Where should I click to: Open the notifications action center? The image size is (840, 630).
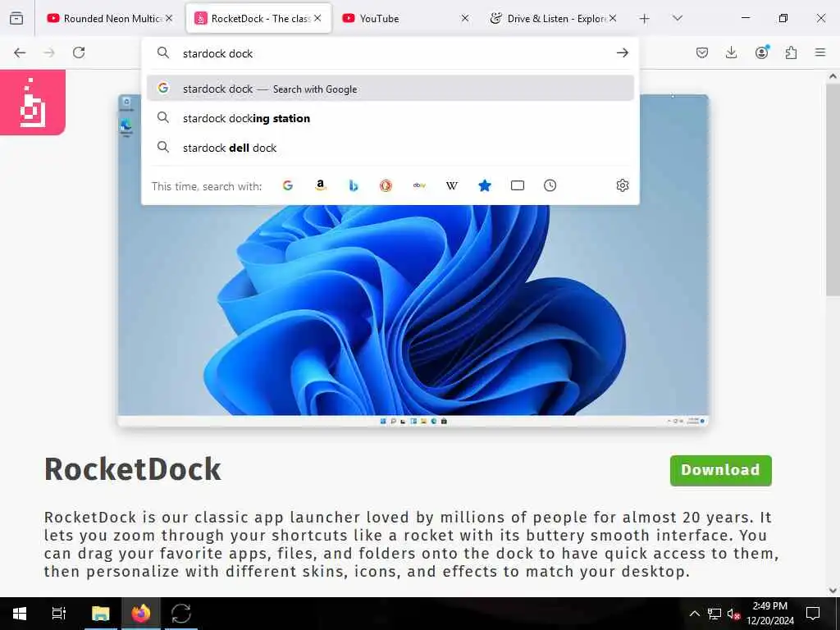coord(813,614)
